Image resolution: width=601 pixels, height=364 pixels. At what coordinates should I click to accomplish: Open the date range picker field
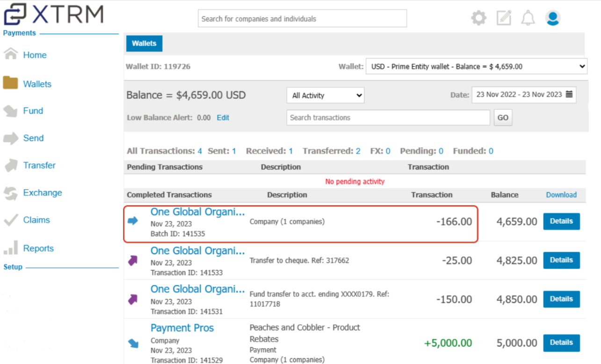tap(524, 94)
